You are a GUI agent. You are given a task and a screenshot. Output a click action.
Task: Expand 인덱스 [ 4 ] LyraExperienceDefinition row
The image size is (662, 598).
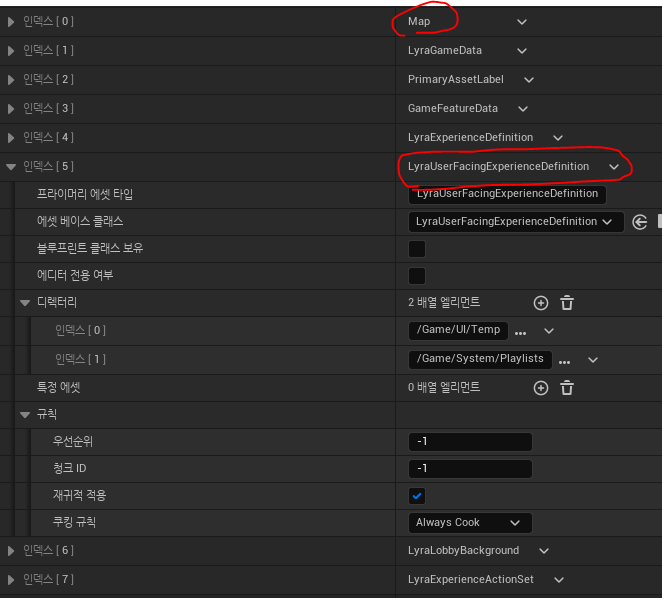[11, 138]
